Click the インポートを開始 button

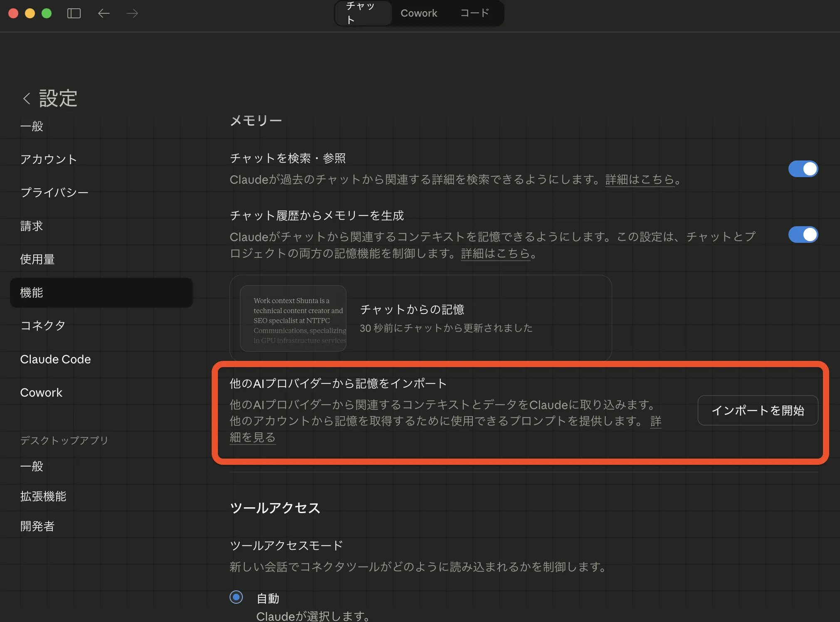758,410
